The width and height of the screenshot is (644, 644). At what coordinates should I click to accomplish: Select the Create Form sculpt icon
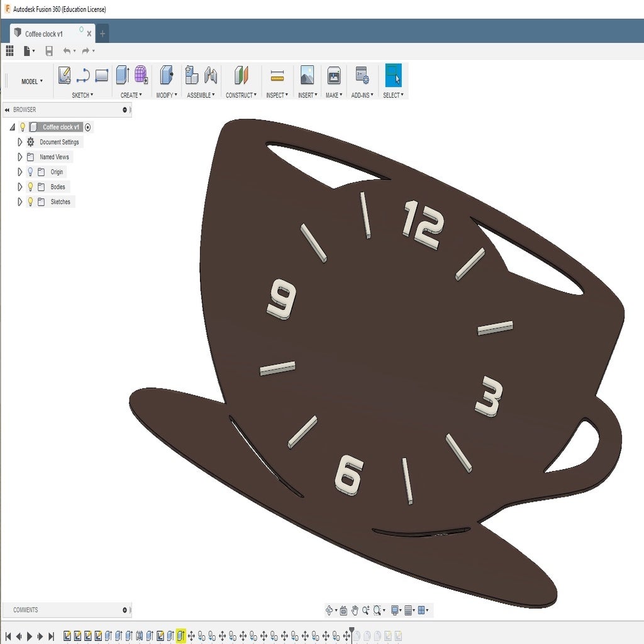point(141,75)
